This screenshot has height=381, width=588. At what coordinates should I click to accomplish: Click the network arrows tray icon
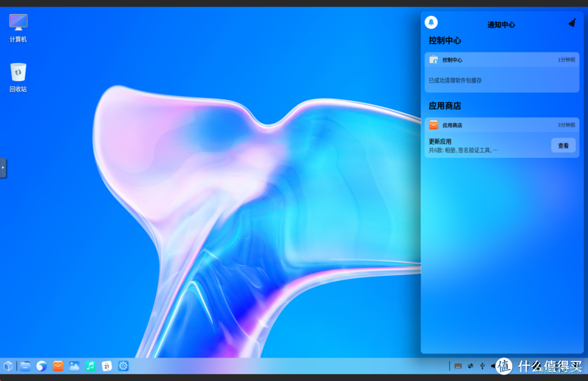pos(470,366)
